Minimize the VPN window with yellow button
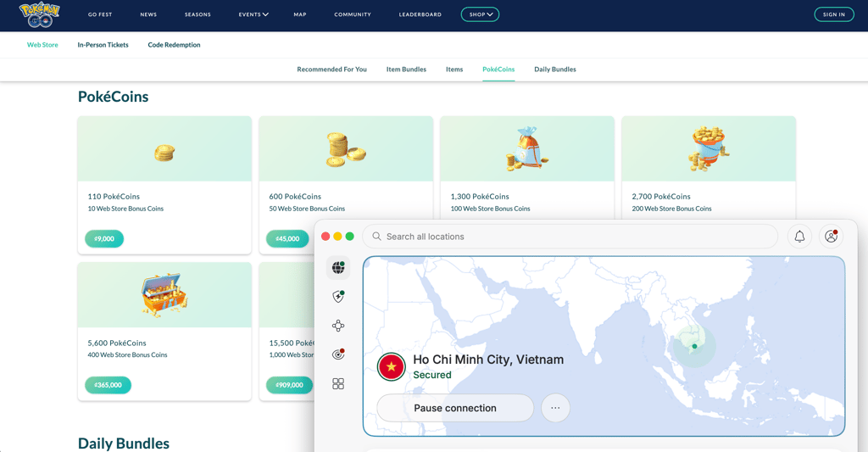The image size is (868, 452). [x=337, y=237]
